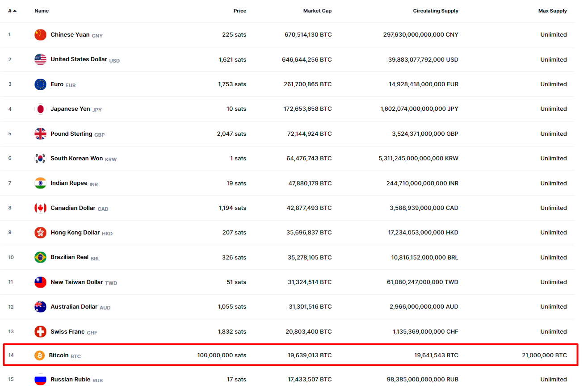The height and width of the screenshot is (389, 588).
Task: Click the USD ticker symbol
Action: pyautogui.click(x=114, y=60)
